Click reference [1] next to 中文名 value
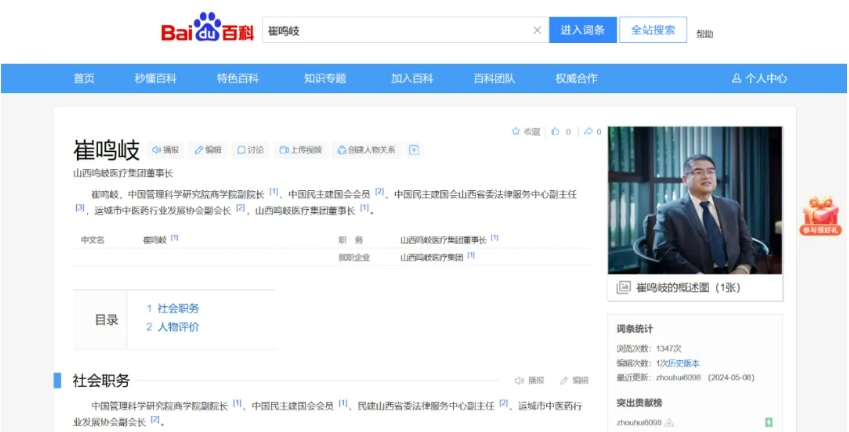The image size is (849, 432). [174, 238]
